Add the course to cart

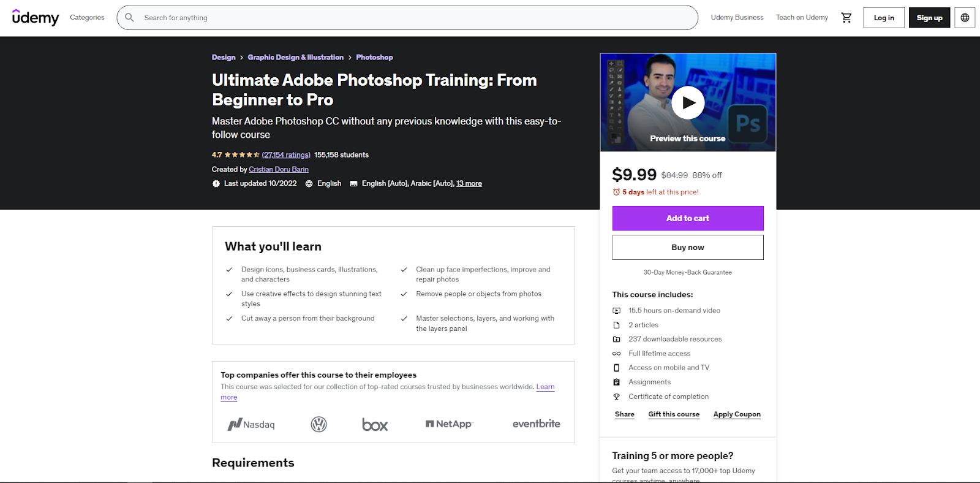pyautogui.click(x=688, y=218)
